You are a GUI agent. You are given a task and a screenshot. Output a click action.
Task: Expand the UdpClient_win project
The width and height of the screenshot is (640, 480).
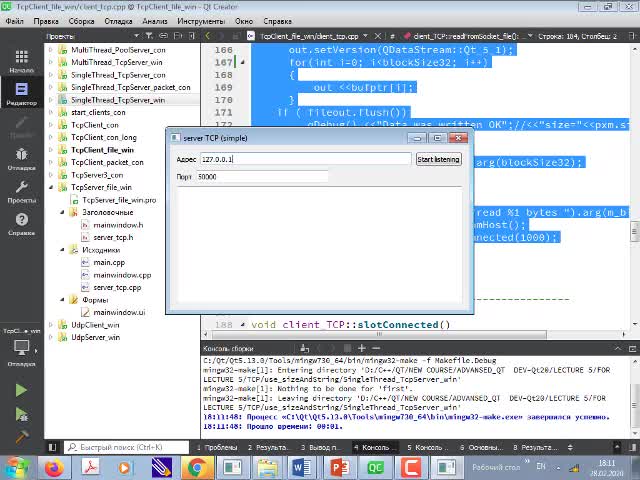51,324
